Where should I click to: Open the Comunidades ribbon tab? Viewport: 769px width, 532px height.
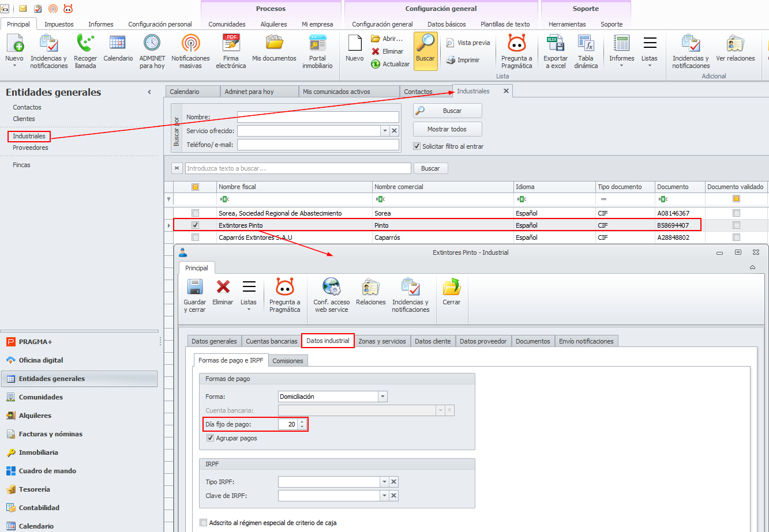[227, 24]
